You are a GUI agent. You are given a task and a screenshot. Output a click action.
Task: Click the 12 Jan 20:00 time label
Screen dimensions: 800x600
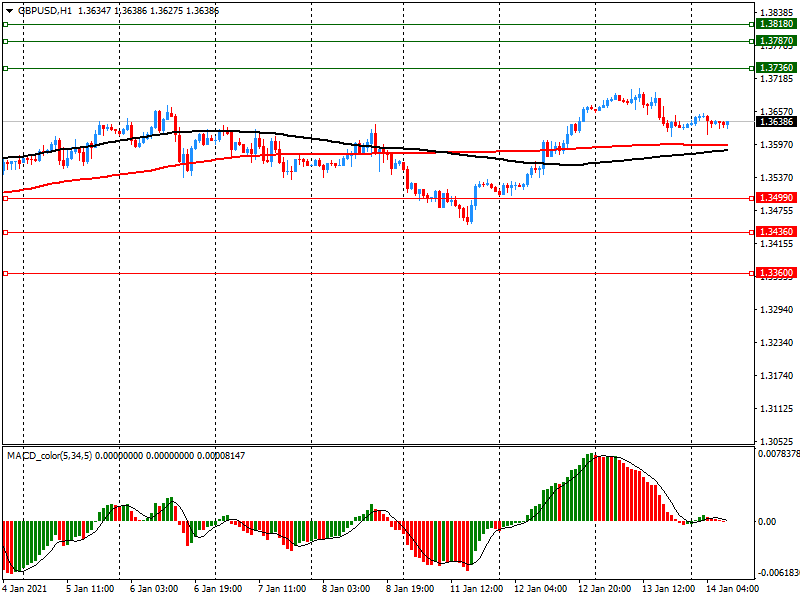tap(604, 590)
